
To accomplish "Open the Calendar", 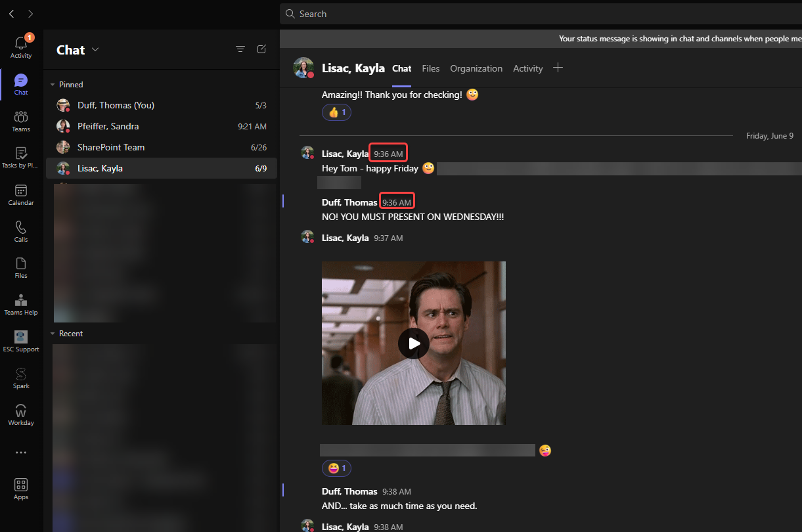I will click(20, 194).
